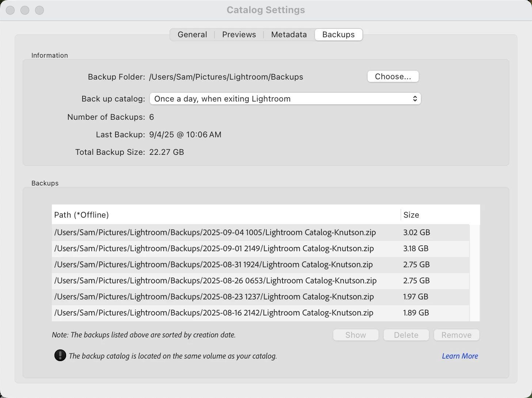This screenshot has height=398, width=532.
Task: Select the Metadata tab
Action: 289,35
